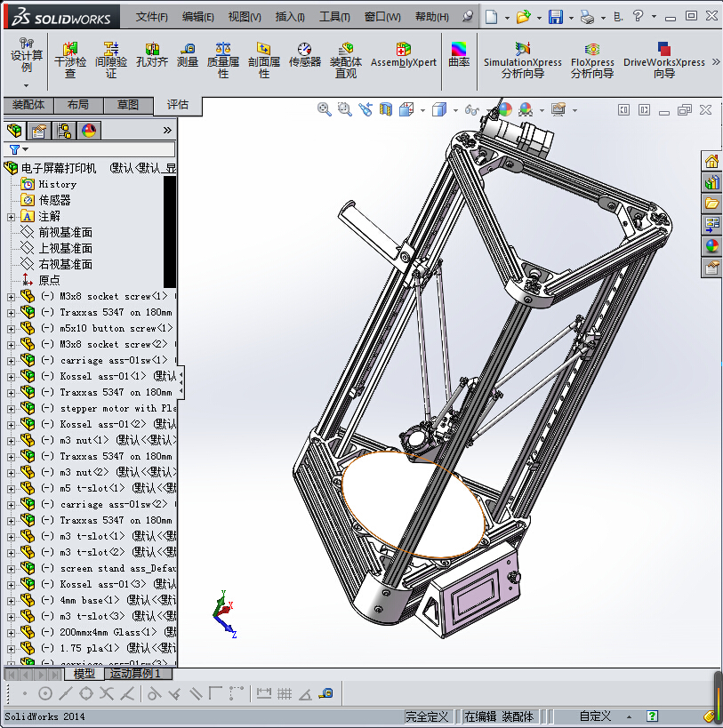Image resolution: width=723 pixels, height=728 pixels.
Task: Select 200mmx4mm Glass<1> component
Action: click(x=108, y=632)
